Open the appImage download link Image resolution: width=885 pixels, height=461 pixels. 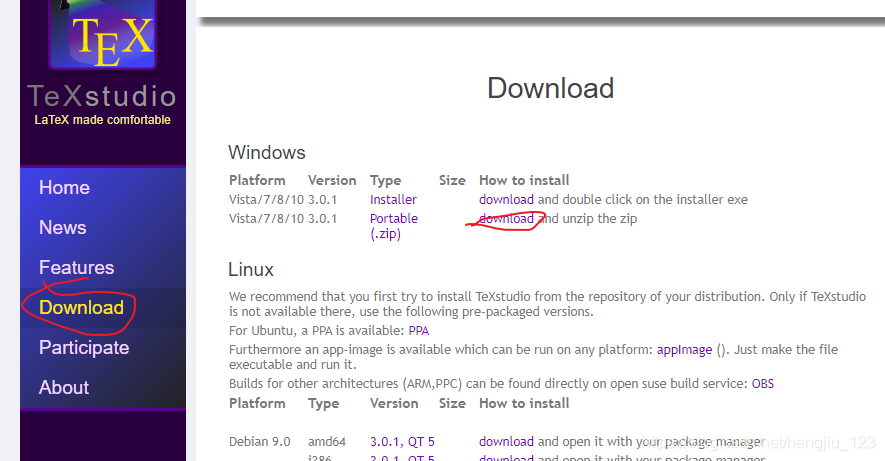pos(685,350)
